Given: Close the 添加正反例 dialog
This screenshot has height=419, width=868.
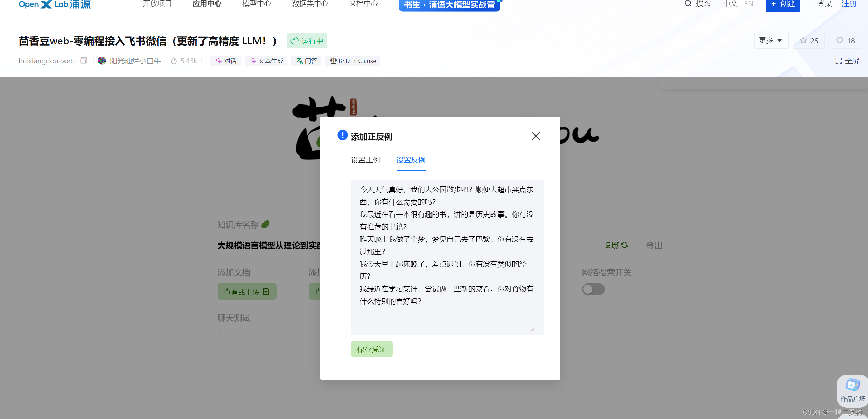Looking at the screenshot, I should 536,136.
